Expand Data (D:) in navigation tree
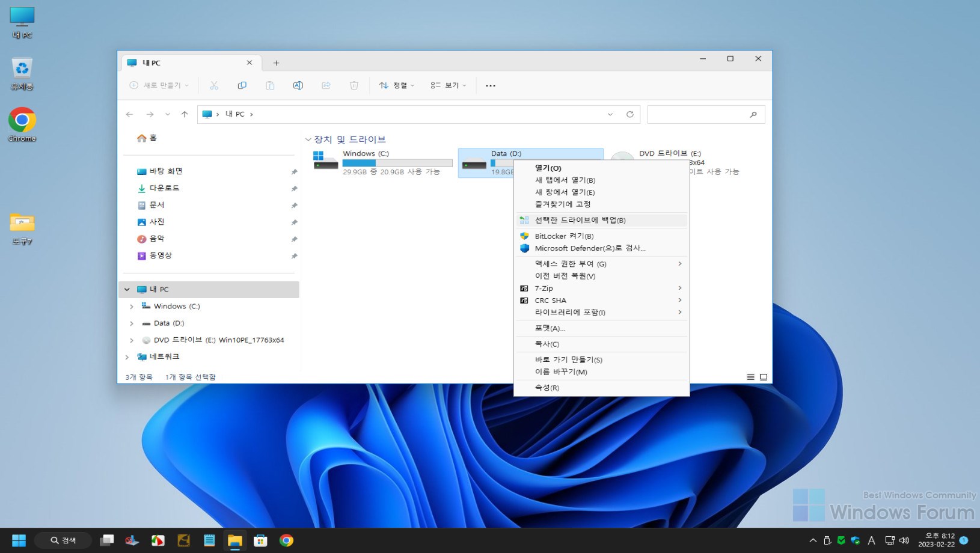Viewport: 980px width, 553px height. (x=132, y=323)
